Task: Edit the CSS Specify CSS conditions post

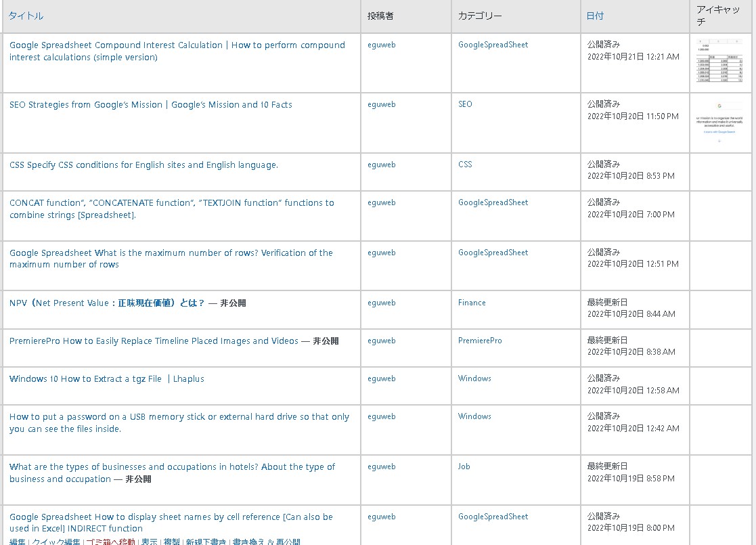Action: coord(143,165)
